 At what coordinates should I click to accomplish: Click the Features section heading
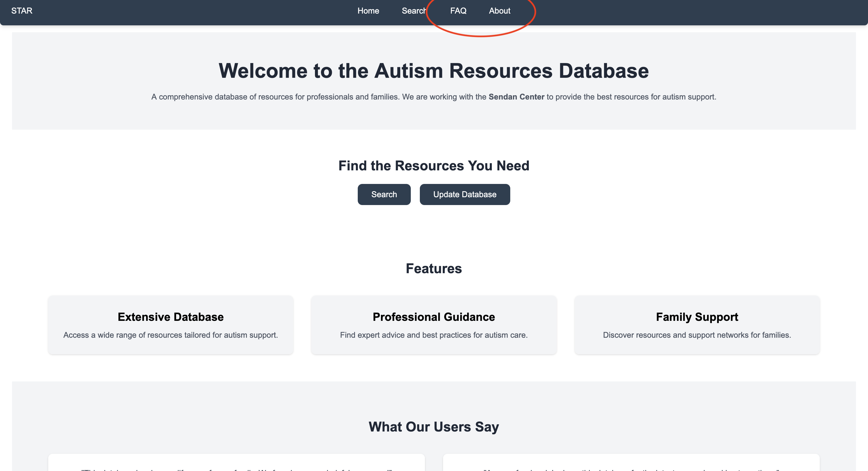434,268
